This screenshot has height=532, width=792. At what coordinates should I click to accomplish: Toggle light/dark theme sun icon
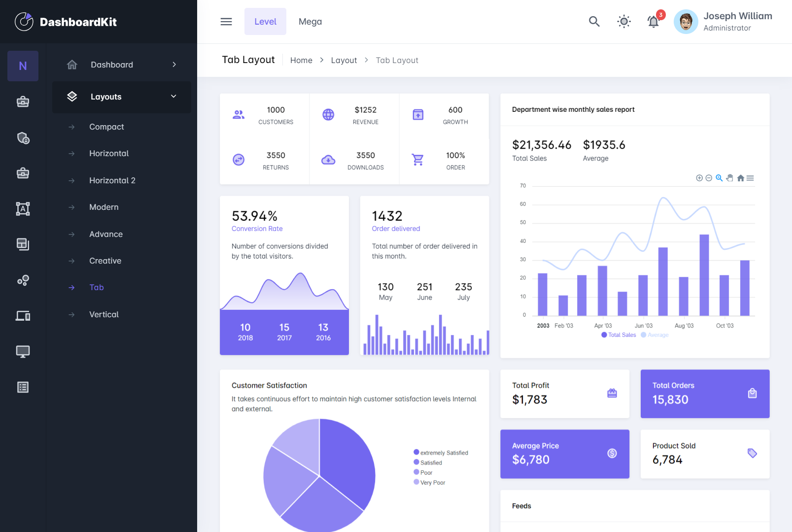(624, 22)
